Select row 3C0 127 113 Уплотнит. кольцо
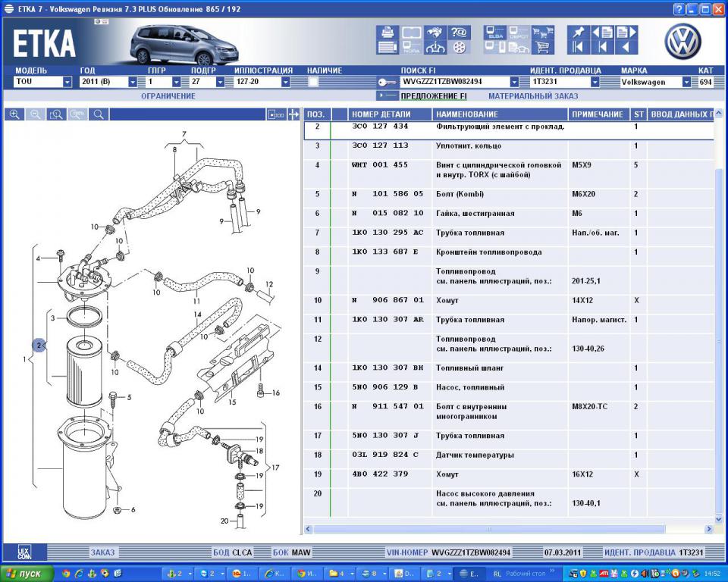This screenshot has height=582, width=728. [x=508, y=150]
